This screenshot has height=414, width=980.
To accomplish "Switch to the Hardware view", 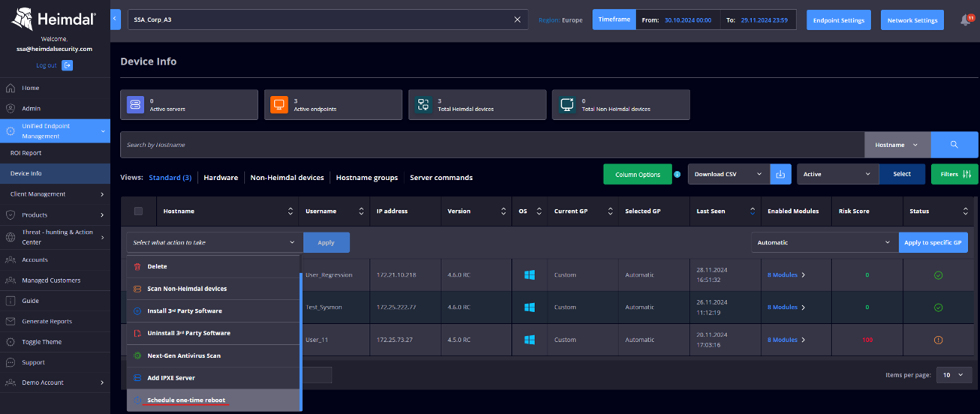I will coord(221,178).
